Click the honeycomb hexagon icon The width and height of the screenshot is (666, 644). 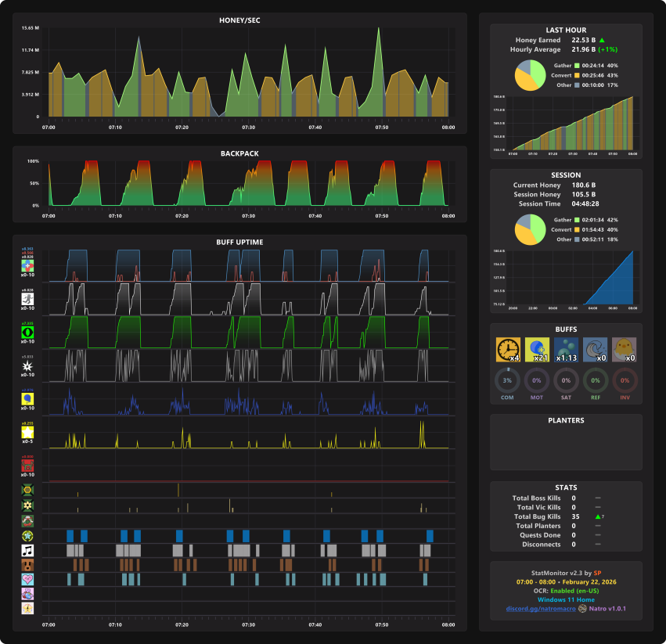click(27, 490)
